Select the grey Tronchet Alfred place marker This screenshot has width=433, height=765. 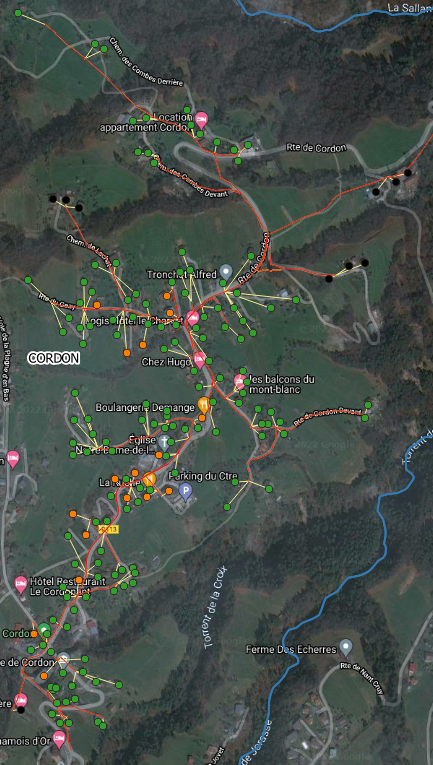coord(225,271)
